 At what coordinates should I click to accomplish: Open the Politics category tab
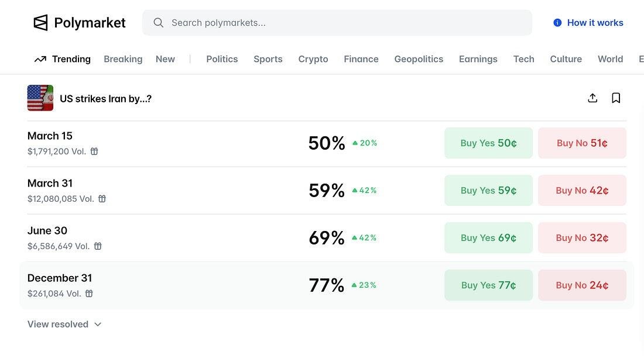point(222,59)
